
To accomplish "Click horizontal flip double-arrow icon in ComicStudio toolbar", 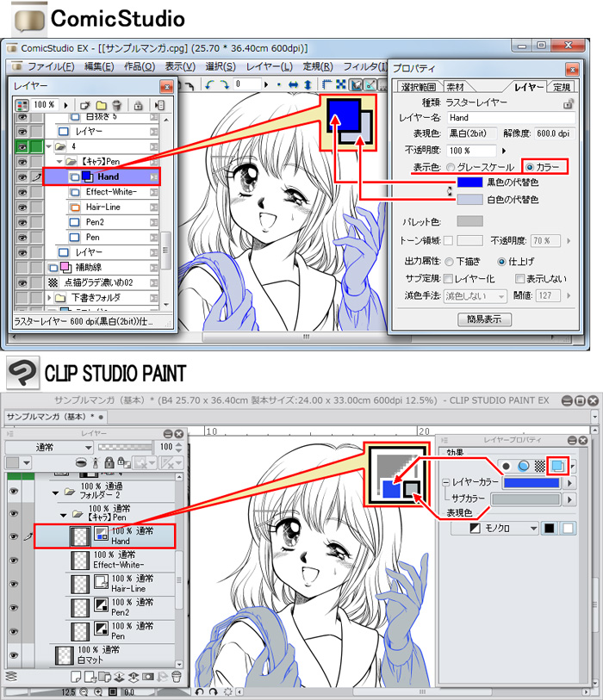I will (x=294, y=84).
